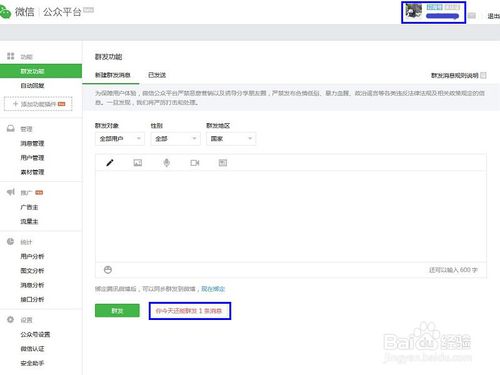Click 添加功能插件 button
The height and width of the screenshot is (375, 500).
[x=38, y=104]
